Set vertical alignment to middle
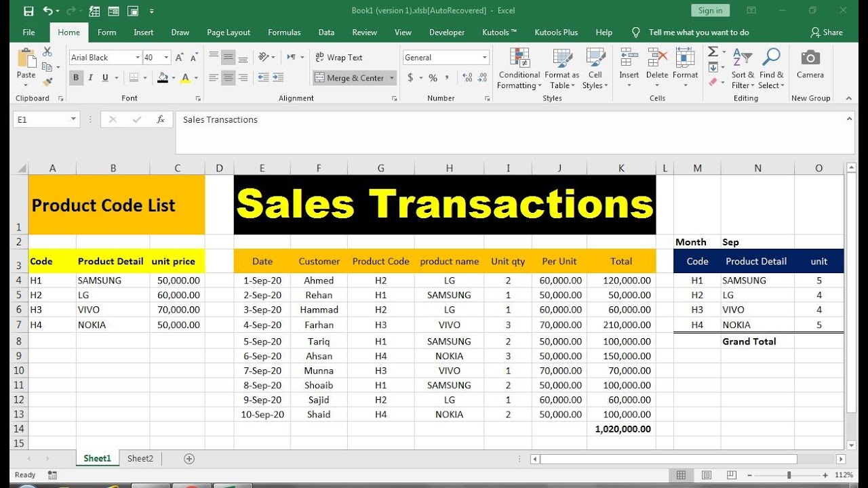The height and width of the screenshot is (488, 868). pos(229,57)
